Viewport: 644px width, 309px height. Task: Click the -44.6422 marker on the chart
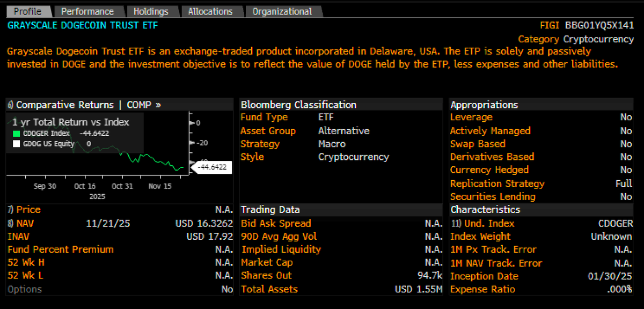[x=211, y=167]
